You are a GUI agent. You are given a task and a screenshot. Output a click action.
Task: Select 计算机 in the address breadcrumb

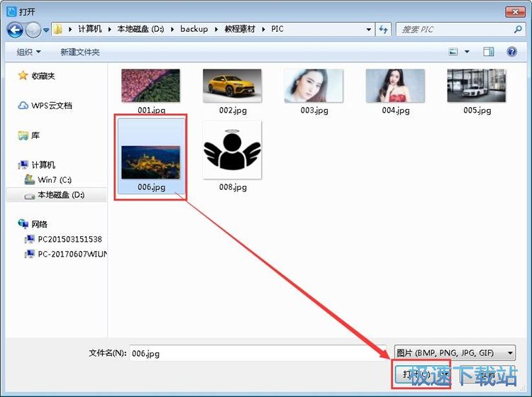(x=90, y=29)
